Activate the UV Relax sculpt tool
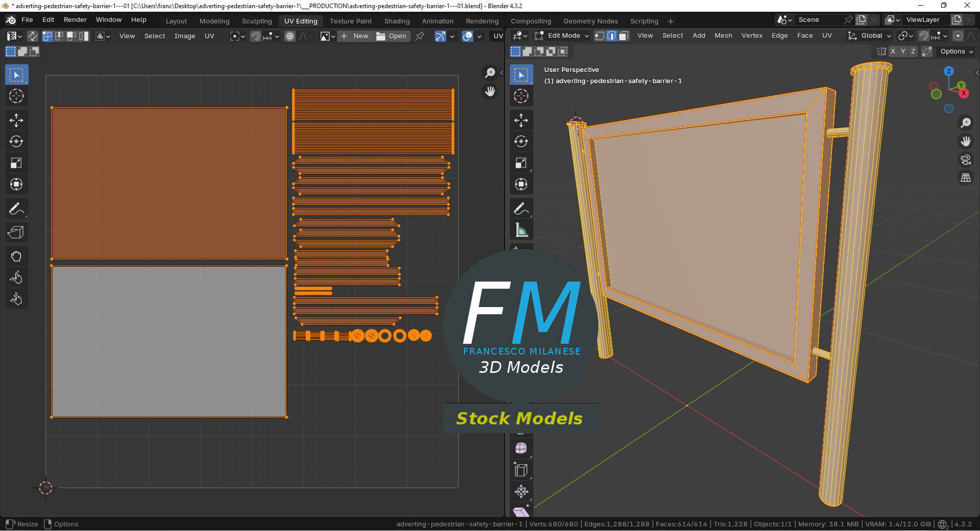This screenshot has height=531, width=980. [x=16, y=277]
